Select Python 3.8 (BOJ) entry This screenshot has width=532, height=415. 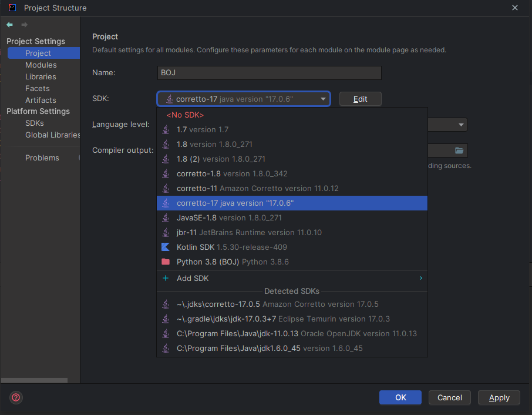pyautogui.click(x=292, y=262)
